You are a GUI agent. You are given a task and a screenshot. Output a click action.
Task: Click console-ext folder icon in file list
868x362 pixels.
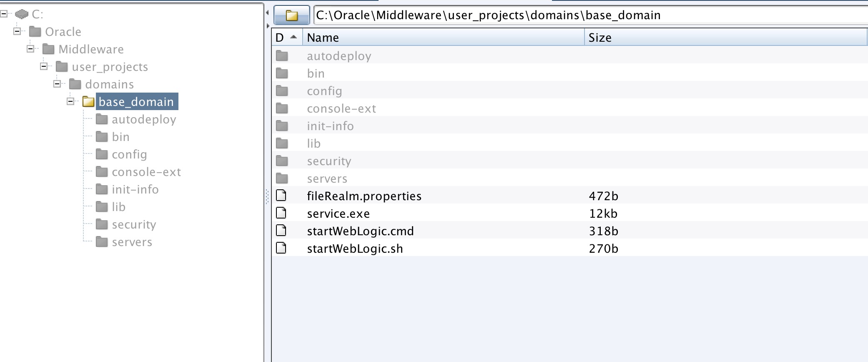click(x=282, y=108)
